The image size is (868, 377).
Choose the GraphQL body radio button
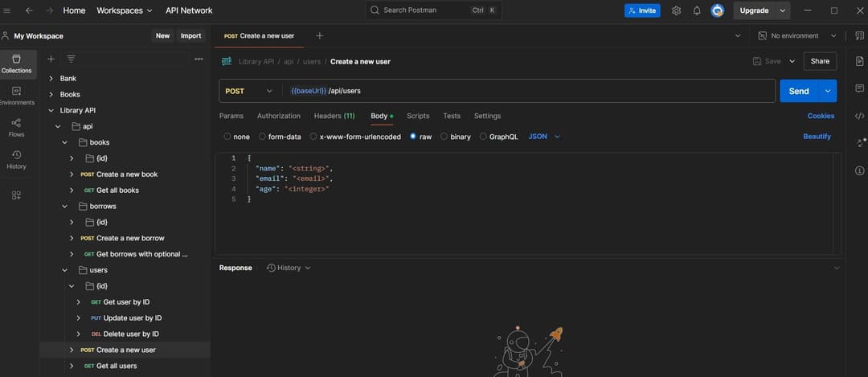click(483, 137)
